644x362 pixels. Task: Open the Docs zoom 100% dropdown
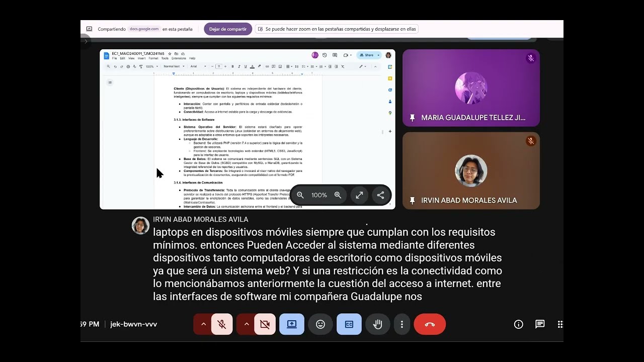click(152, 66)
